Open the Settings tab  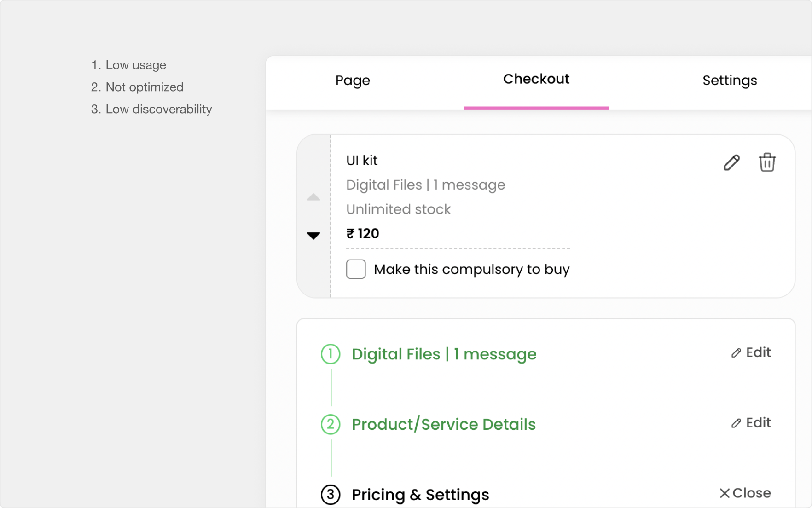730,81
